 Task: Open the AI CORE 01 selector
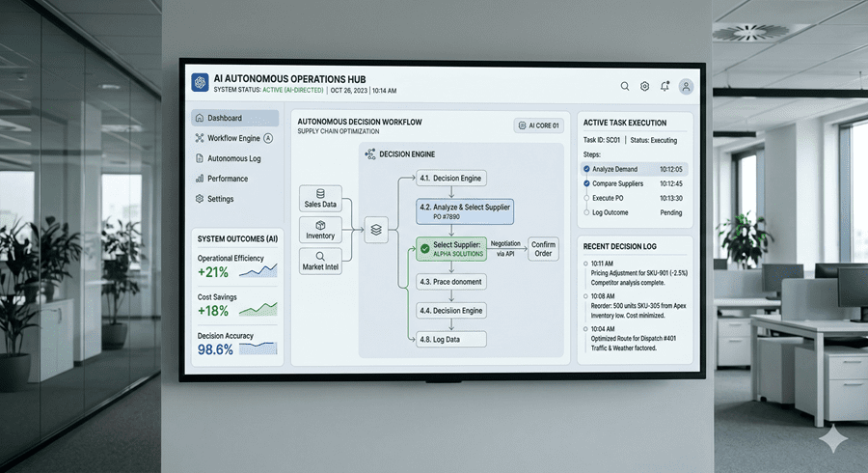coord(538,125)
